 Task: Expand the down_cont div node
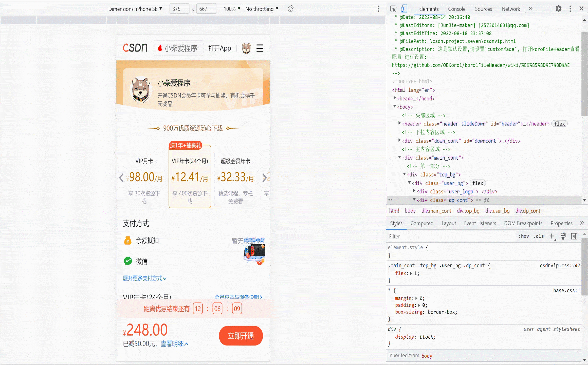pos(399,140)
